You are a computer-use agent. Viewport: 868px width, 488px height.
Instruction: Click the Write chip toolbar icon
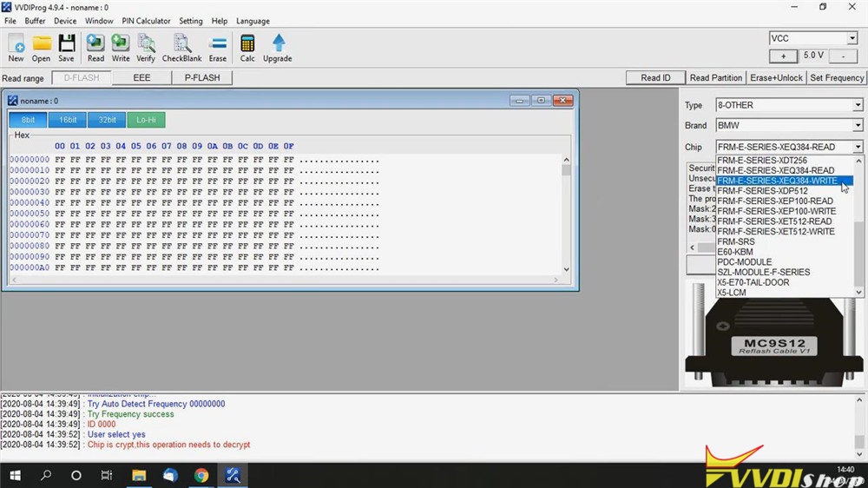click(120, 48)
